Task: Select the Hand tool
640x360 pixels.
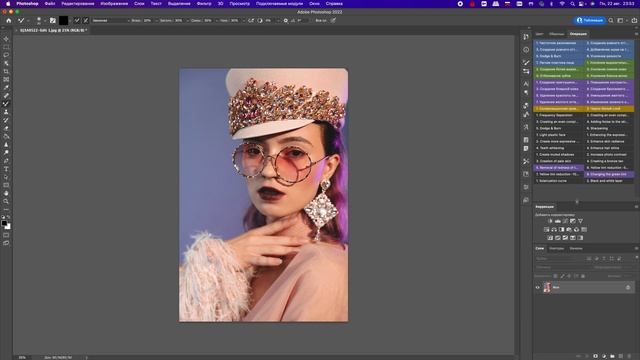Action: 6,193
